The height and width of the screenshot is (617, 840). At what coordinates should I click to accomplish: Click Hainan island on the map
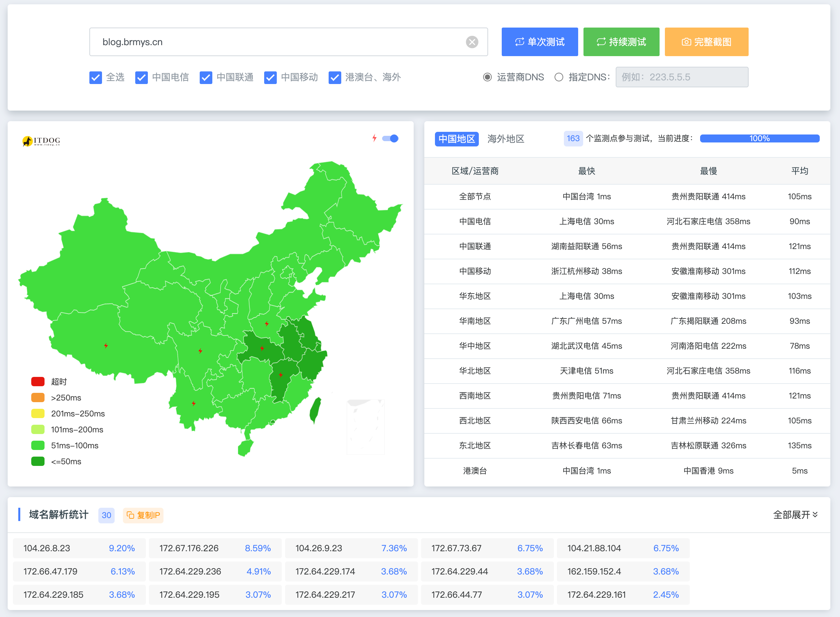(x=245, y=448)
